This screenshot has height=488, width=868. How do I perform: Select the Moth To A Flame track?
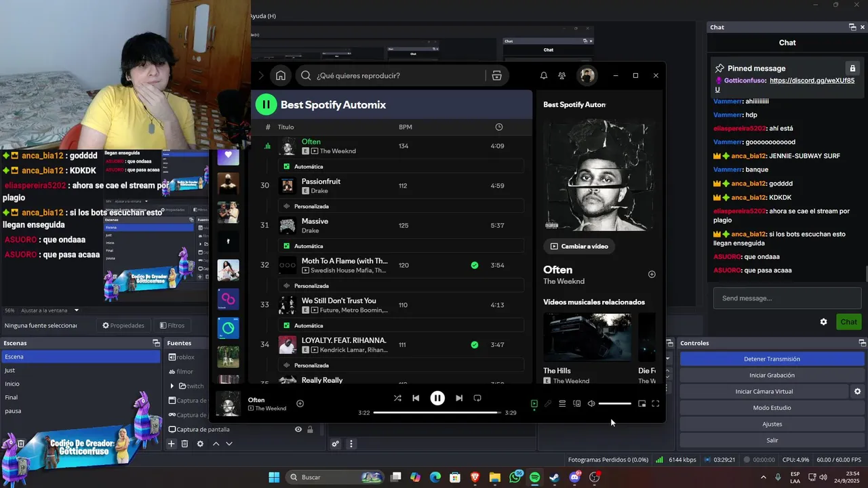tap(392, 265)
